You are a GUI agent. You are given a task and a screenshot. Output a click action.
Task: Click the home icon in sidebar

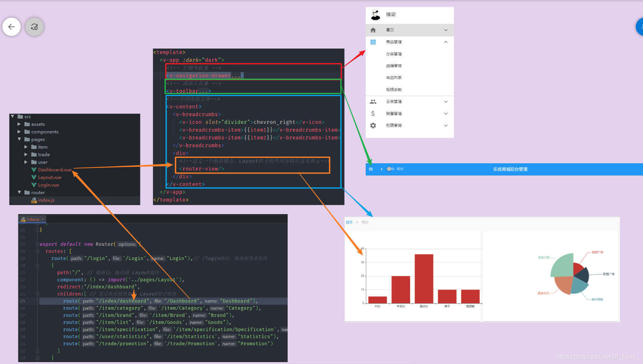click(373, 30)
